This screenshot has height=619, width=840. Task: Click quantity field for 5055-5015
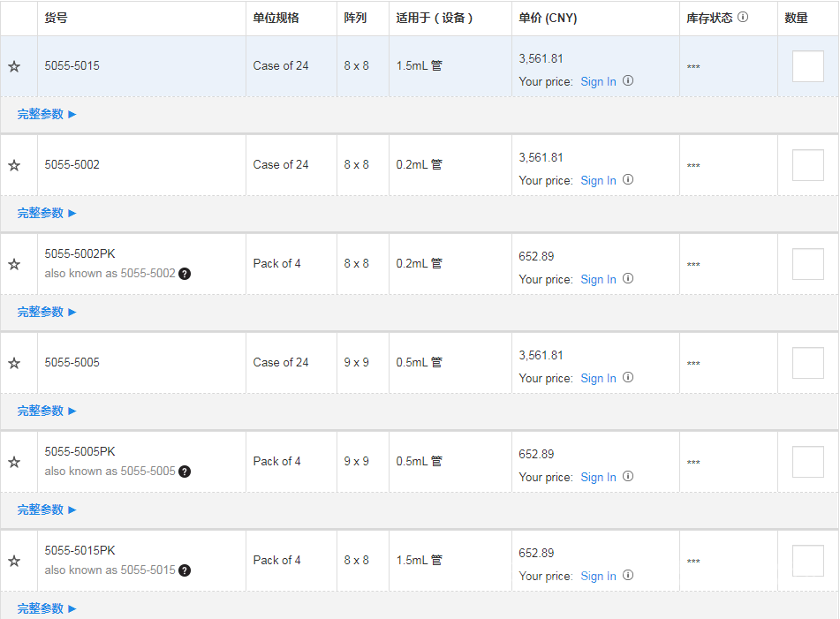(807, 66)
